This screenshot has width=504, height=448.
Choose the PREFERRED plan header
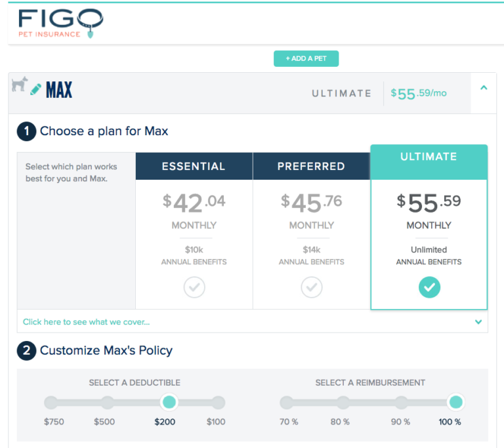(311, 166)
